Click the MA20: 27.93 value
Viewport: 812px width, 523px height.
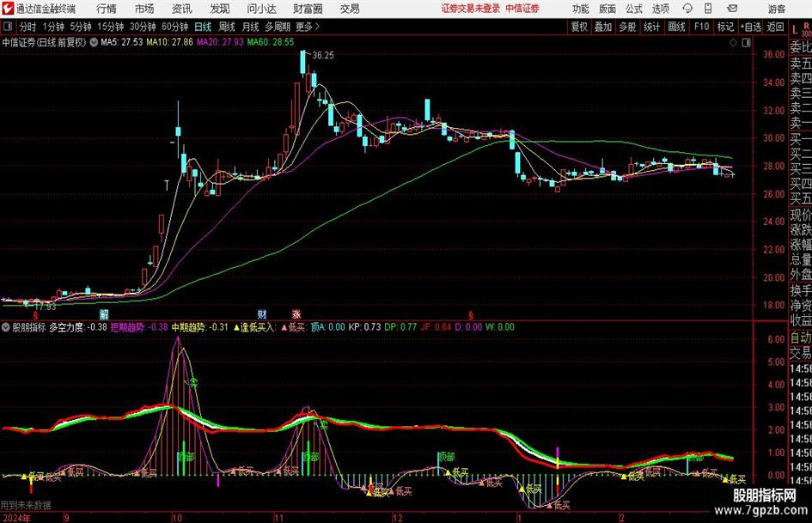(220, 42)
